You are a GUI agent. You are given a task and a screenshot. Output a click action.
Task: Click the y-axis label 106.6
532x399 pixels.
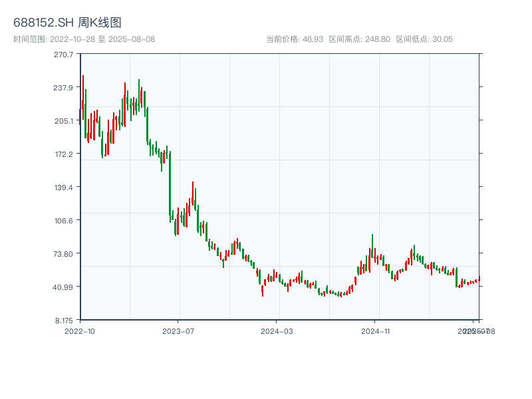tap(63, 221)
